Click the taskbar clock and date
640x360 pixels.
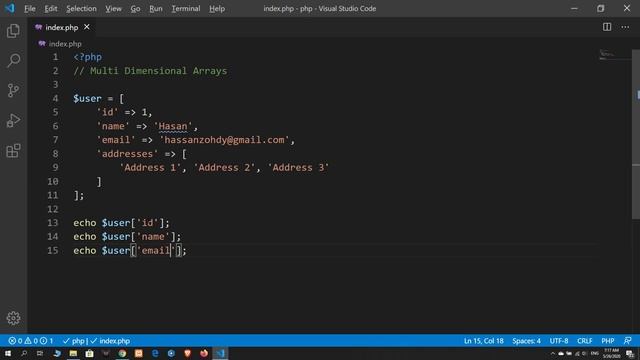611,353
